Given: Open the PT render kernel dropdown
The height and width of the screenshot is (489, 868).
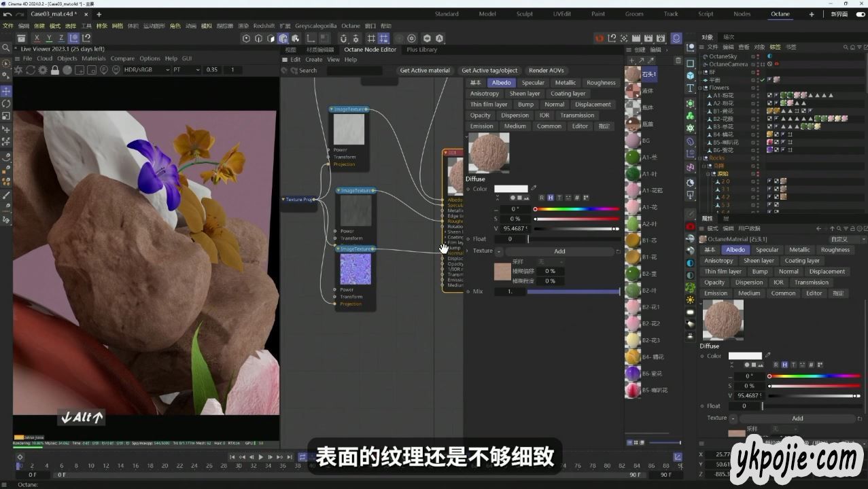Looking at the screenshot, I should 186,70.
